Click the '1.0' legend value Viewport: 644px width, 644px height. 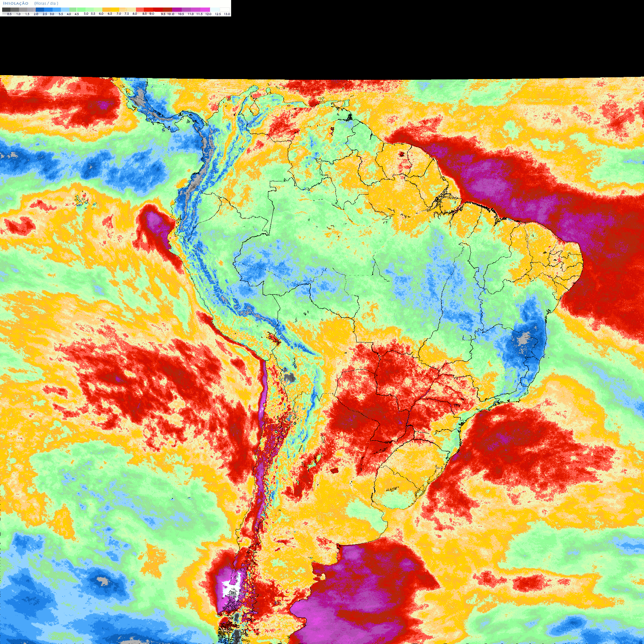pyautogui.click(x=18, y=14)
